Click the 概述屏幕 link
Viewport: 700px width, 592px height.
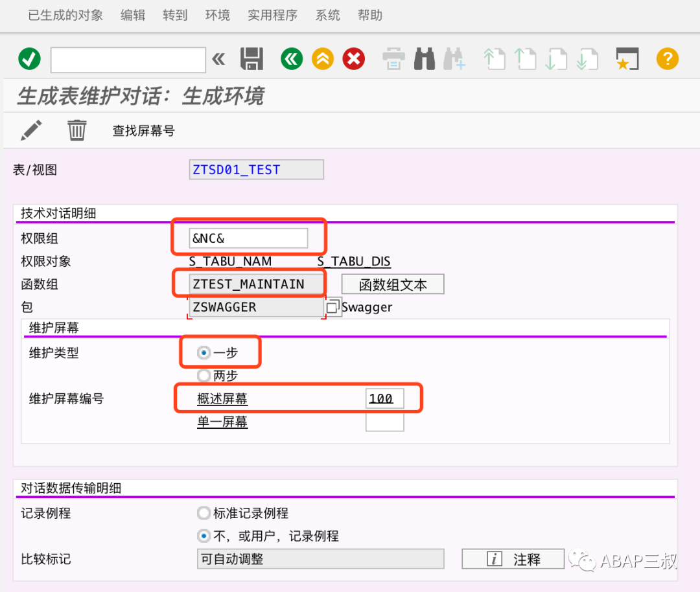coord(222,398)
